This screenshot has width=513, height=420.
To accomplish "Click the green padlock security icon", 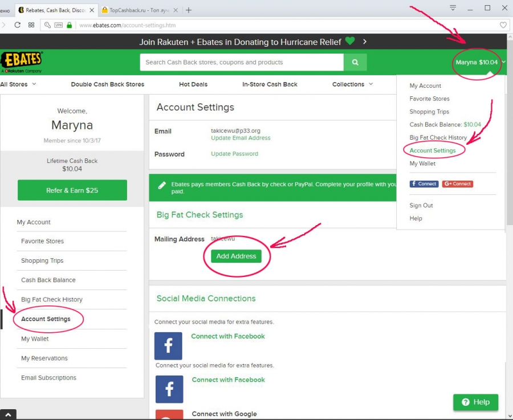I will coord(69,25).
